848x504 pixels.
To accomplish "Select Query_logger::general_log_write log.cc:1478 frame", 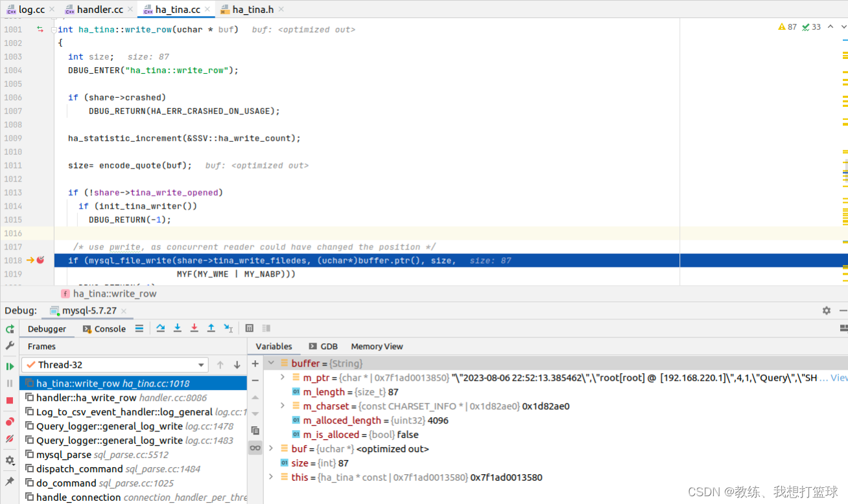I will click(x=133, y=426).
